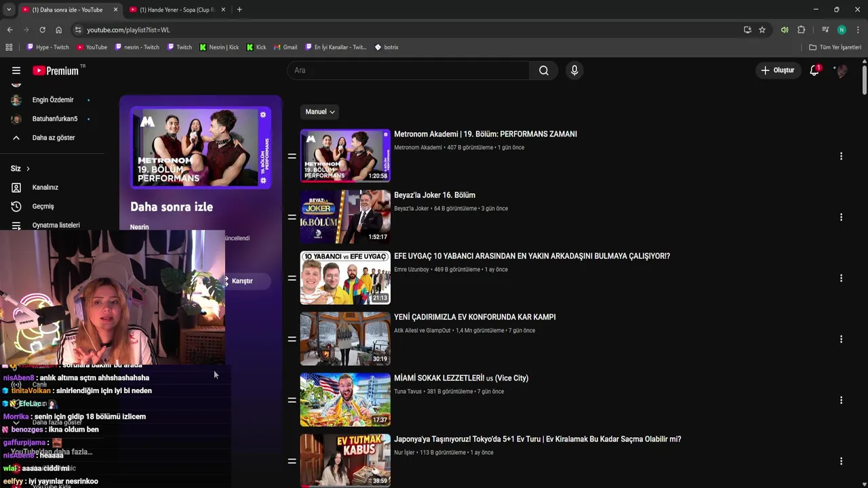Viewport: 868px width, 488px height.
Task: Go to Kanalınız in sidebar
Action: 44,187
